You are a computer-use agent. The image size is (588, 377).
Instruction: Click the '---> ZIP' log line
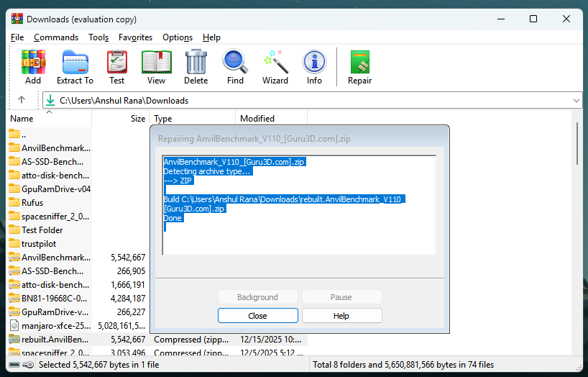[178, 181]
